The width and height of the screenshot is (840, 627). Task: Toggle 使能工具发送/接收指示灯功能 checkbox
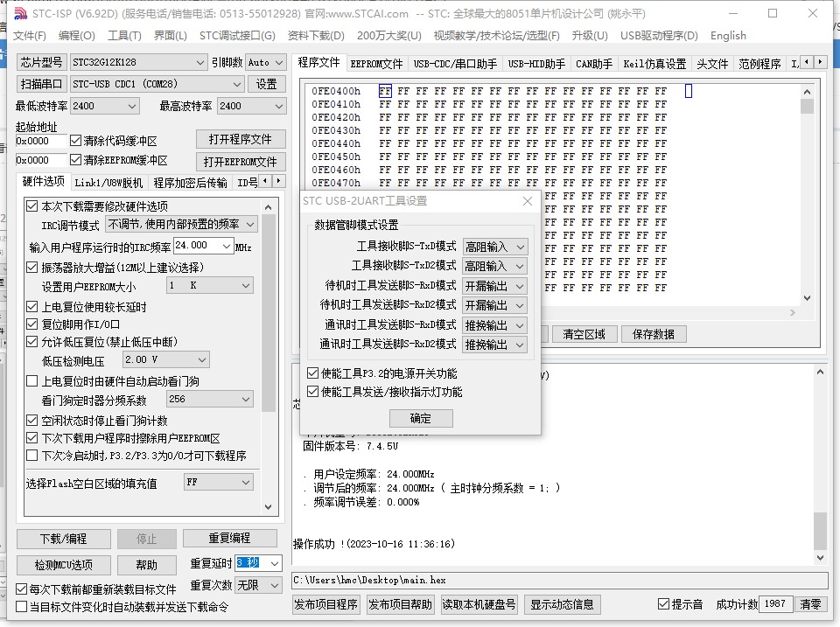(x=313, y=392)
